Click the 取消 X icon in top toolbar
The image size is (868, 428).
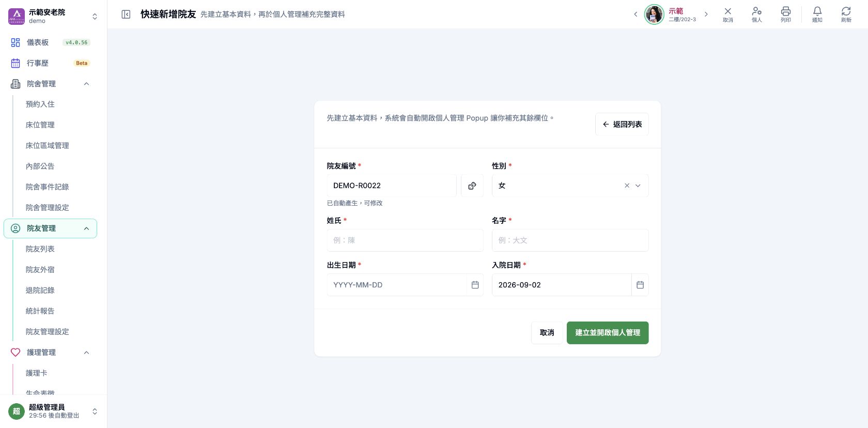click(727, 14)
